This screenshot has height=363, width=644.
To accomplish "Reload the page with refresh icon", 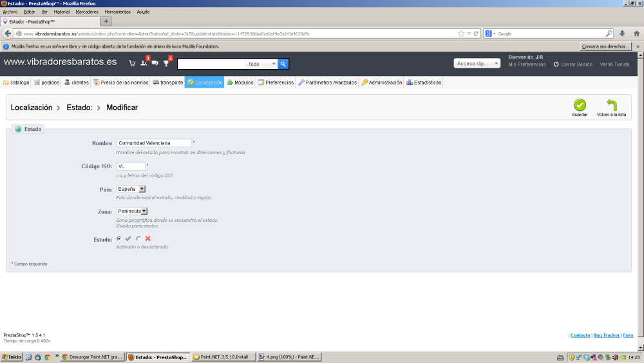I will (x=476, y=34).
